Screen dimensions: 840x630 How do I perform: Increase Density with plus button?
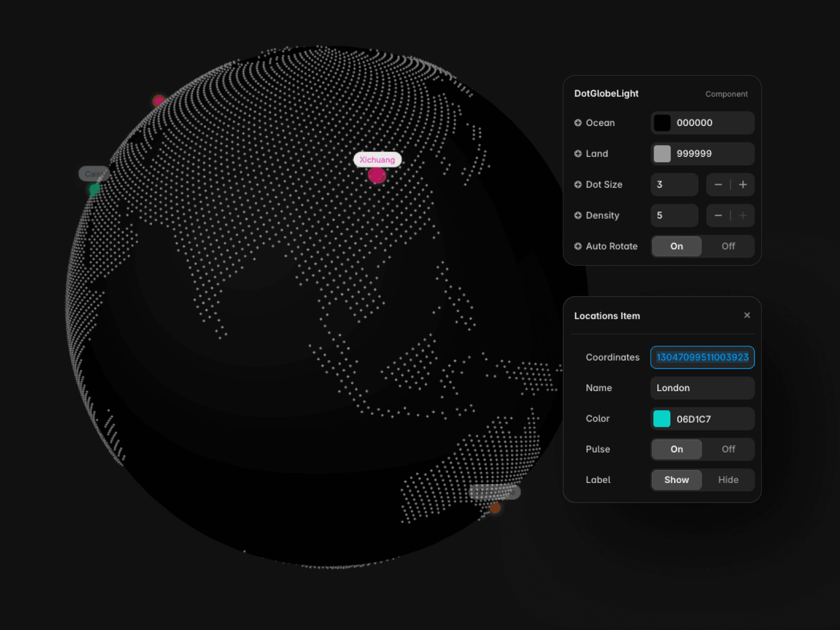click(743, 215)
